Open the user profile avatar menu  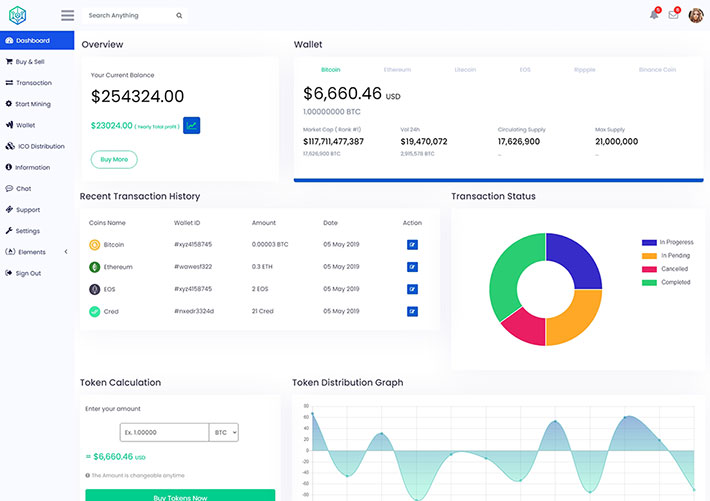pyautogui.click(x=696, y=15)
